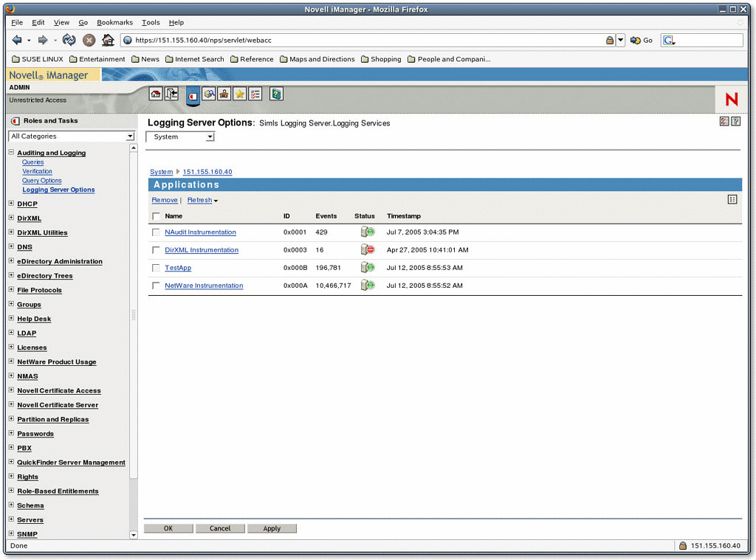Go back with browser Back arrow
Screen dimensions: 756x560
point(17,40)
